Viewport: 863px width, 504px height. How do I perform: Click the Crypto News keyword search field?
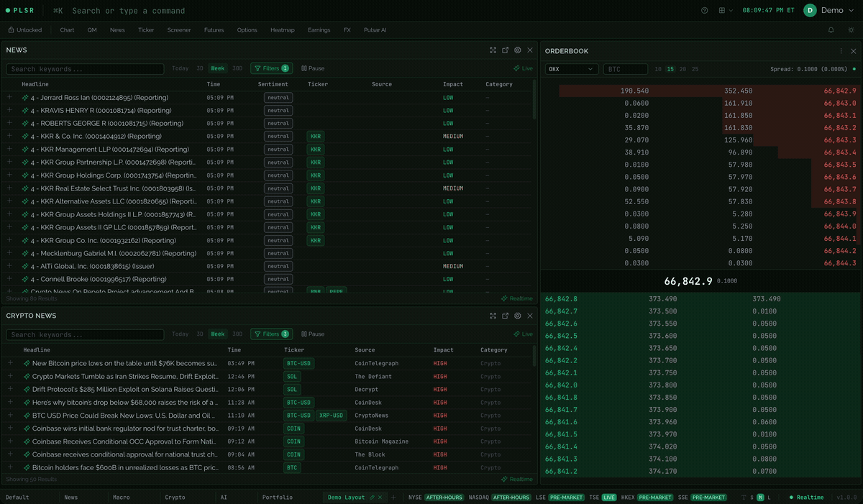(85, 334)
